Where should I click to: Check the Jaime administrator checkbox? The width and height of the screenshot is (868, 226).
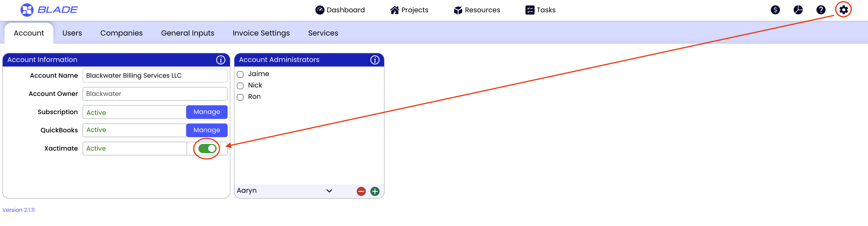point(240,74)
